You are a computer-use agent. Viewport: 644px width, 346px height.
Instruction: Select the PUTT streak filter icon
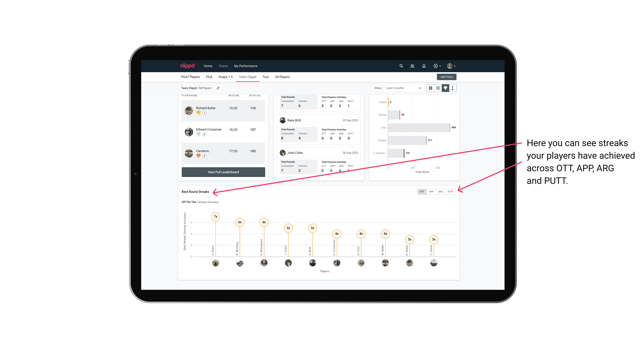click(x=450, y=191)
